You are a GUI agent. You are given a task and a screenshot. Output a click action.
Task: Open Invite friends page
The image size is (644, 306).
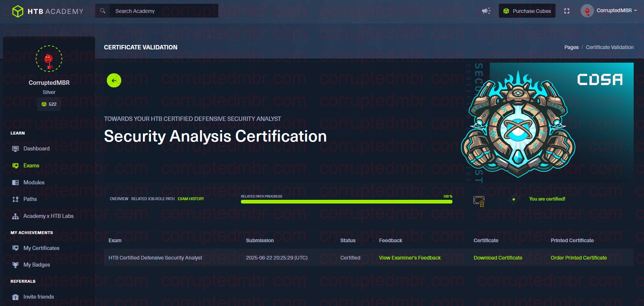tap(39, 297)
